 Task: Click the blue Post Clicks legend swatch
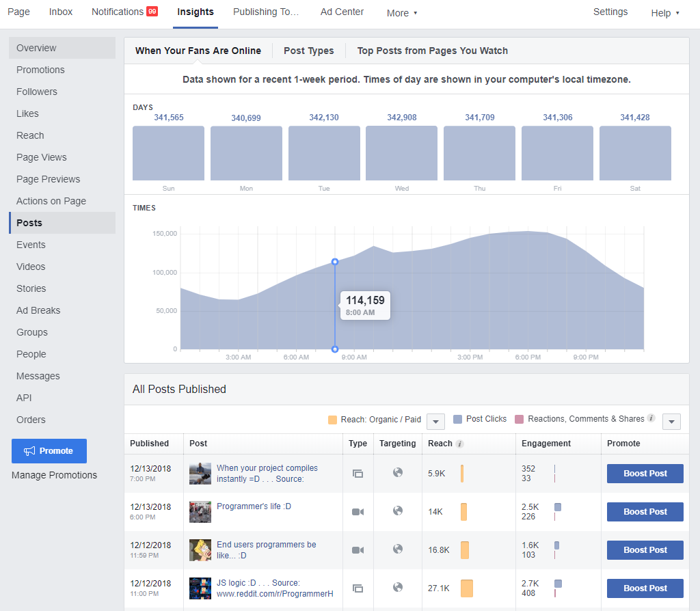(457, 419)
